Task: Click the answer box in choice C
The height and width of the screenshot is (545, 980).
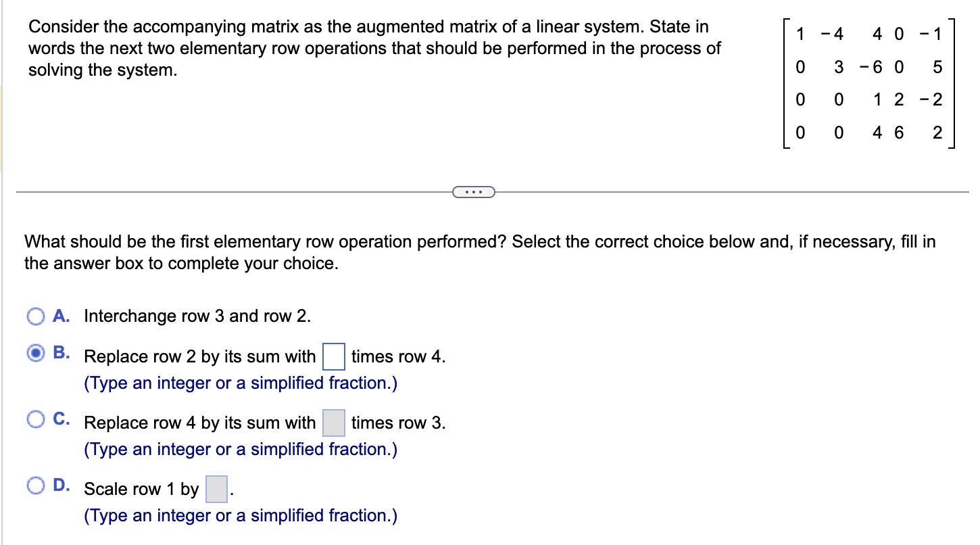Action: 333,423
